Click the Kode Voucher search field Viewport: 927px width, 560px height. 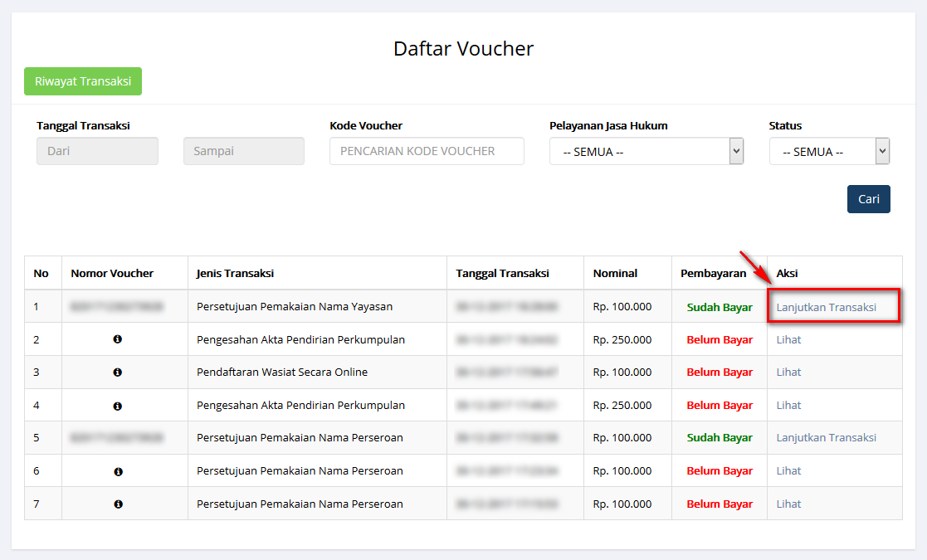(427, 151)
